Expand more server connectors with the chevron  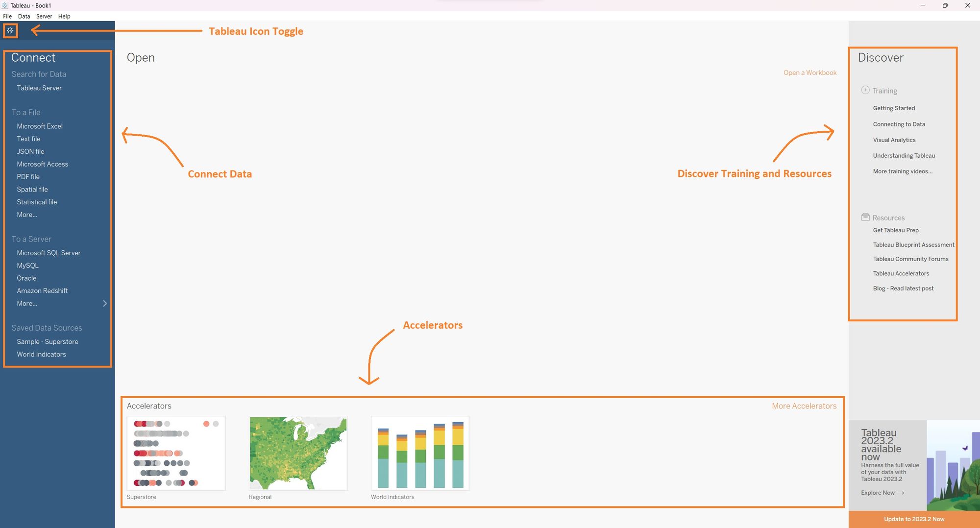coord(105,304)
